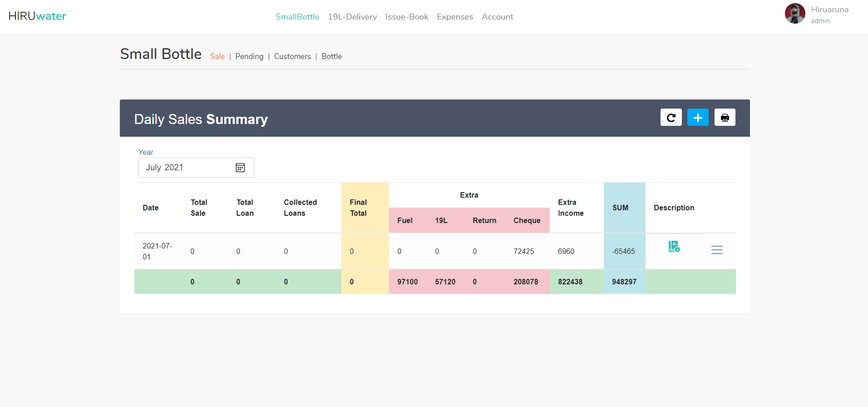Switch to the Customers sub-tab
The width and height of the screenshot is (868, 407).
(292, 56)
